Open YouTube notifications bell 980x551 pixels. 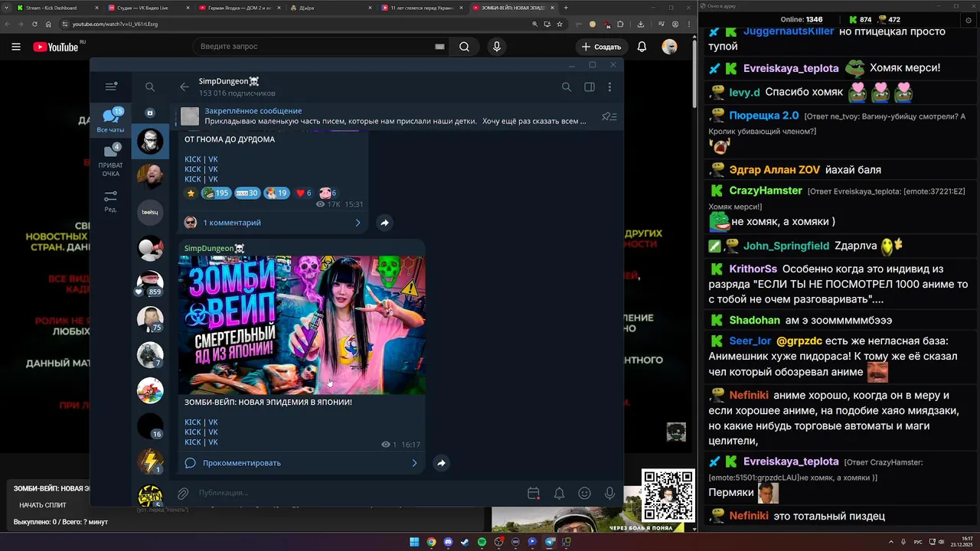click(x=642, y=47)
